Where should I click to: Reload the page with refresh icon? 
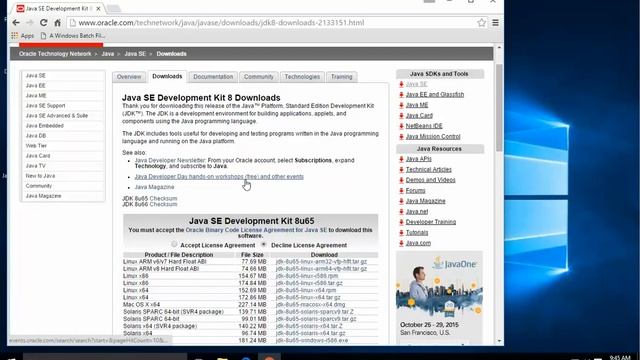pos(43,23)
